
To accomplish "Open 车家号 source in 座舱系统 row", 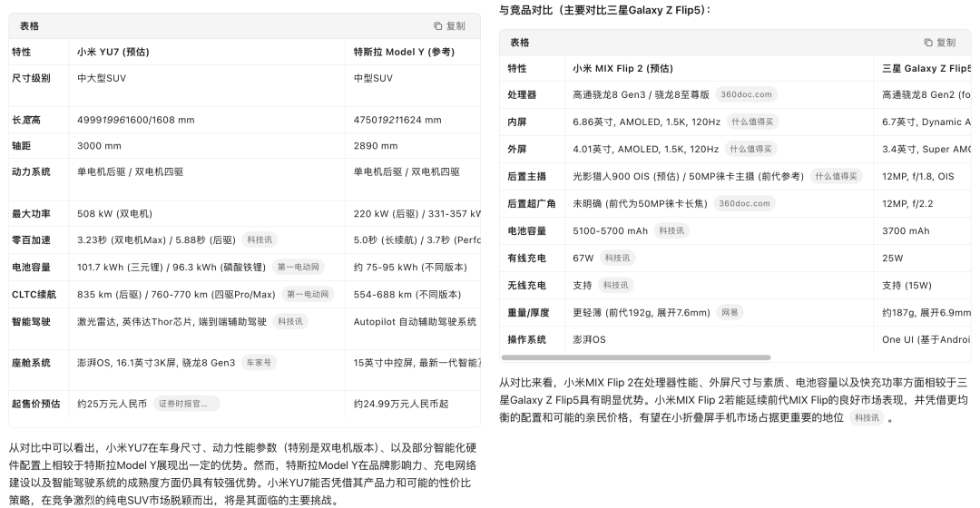I will tap(259, 363).
